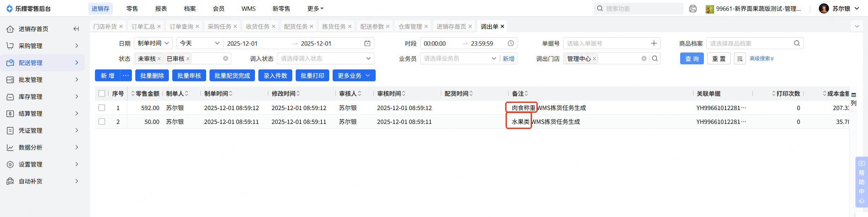Expand 库存管理 in the sidebar
868x217 pixels.
click(42, 96)
